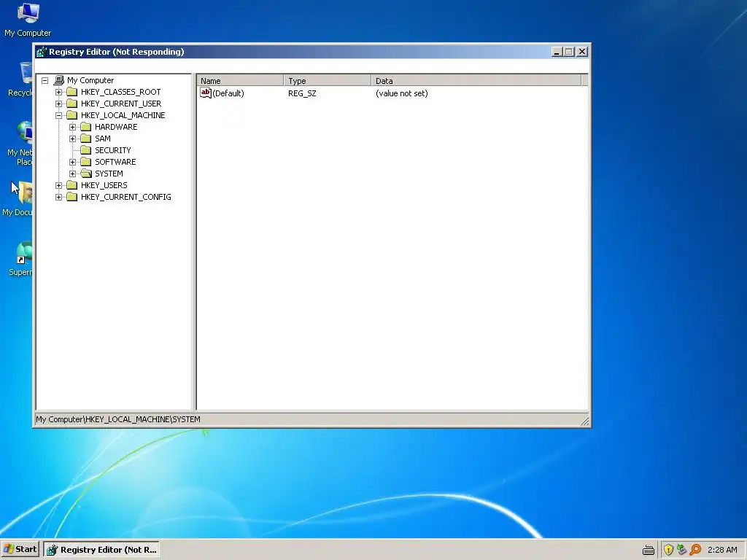The height and width of the screenshot is (560, 747).
Task: Expand the HKEY_CLASSES_ROOT key
Action: pos(58,92)
